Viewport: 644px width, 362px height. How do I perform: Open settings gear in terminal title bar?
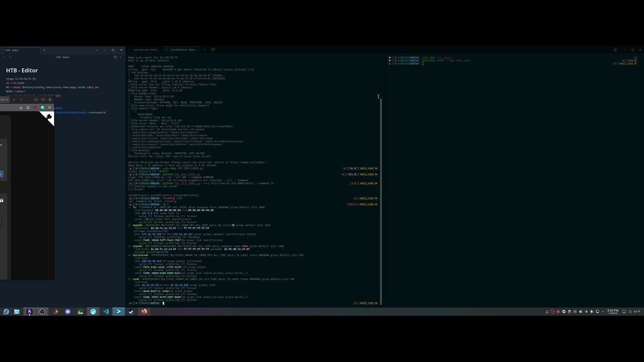tap(615, 50)
